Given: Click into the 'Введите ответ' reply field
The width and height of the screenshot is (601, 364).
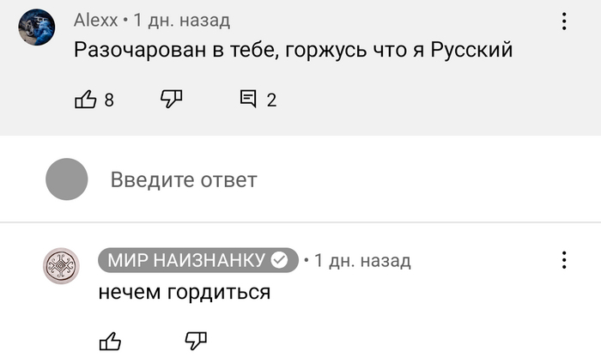Looking at the screenshot, I should pos(183,180).
